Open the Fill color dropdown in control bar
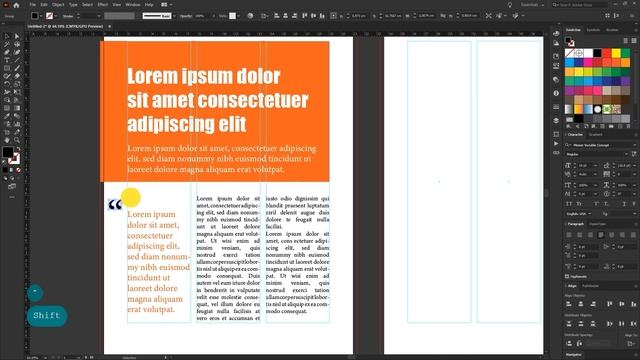 (41, 16)
